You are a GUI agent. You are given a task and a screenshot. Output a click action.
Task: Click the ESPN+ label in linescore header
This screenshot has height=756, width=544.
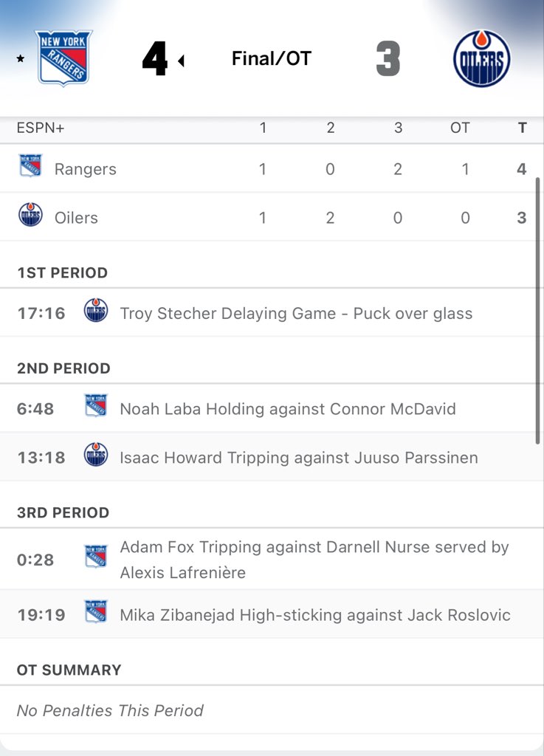[x=41, y=128]
